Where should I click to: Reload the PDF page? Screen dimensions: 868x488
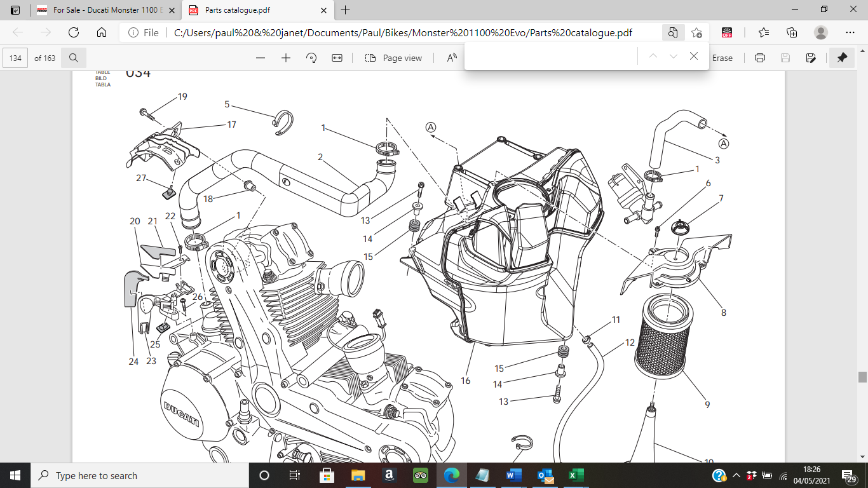click(x=73, y=32)
